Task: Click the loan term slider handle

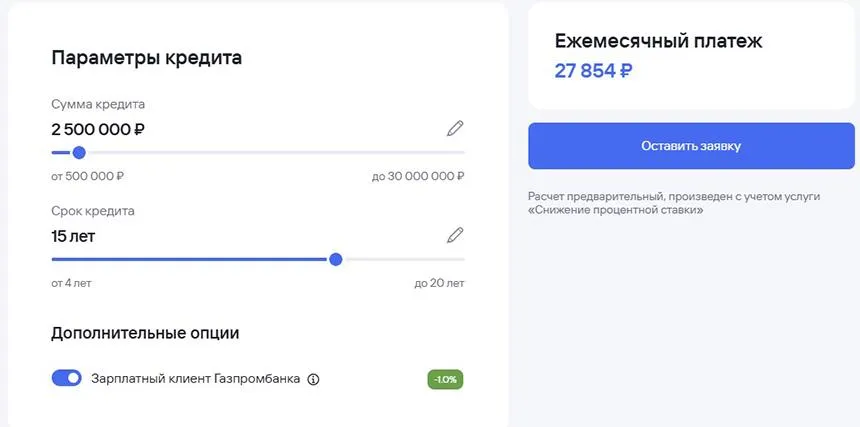Action: [x=336, y=259]
